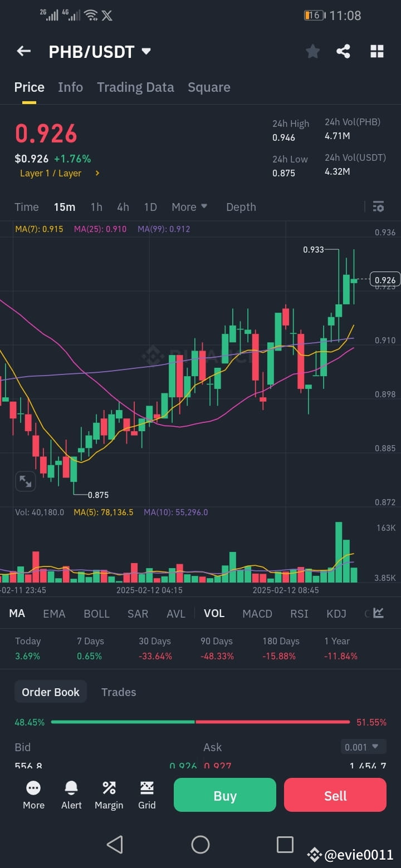
Task: Expand the More timeframes dropdown
Action: [189, 206]
